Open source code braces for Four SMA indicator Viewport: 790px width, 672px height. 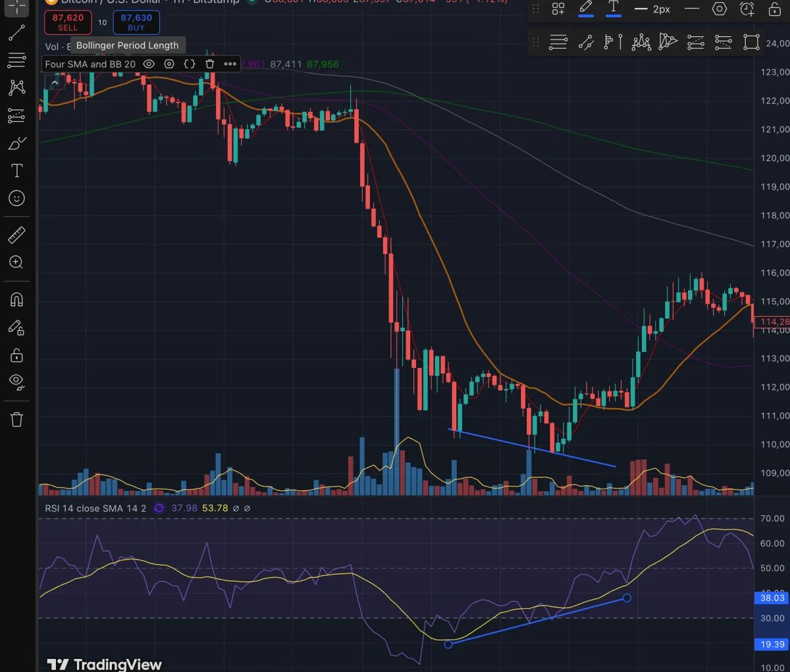tap(190, 64)
